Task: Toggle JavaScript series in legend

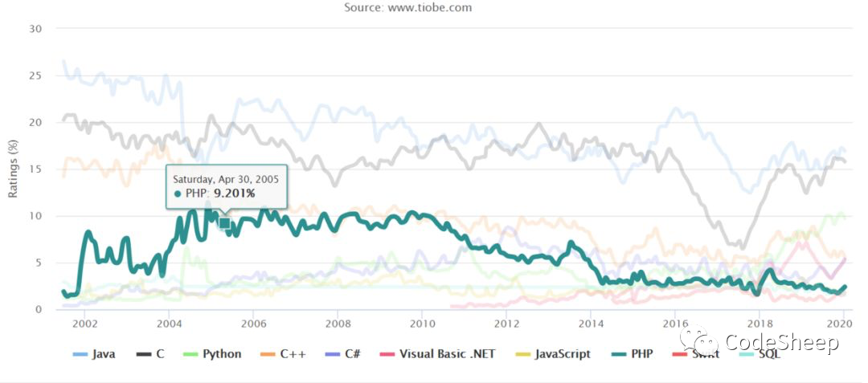Action: 554,354
